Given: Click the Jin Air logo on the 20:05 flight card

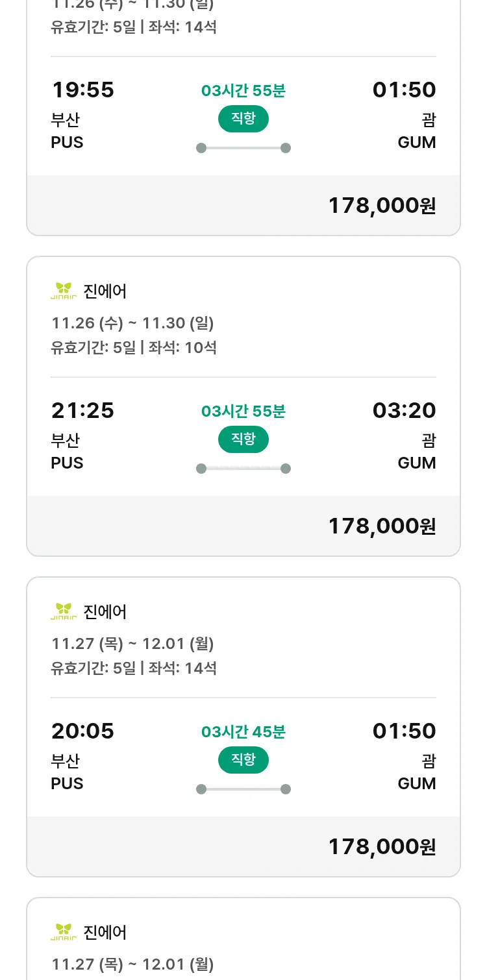Looking at the screenshot, I should 64,611.
